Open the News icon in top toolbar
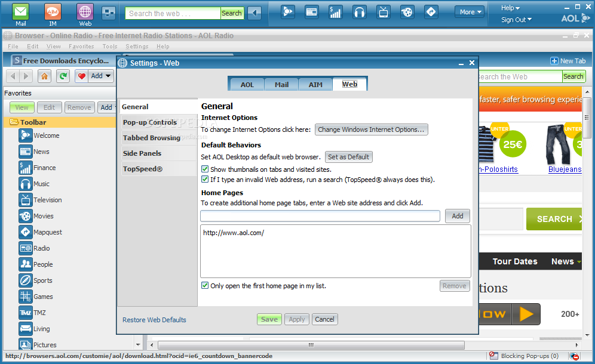The image size is (595, 364). [x=312, y=12]
